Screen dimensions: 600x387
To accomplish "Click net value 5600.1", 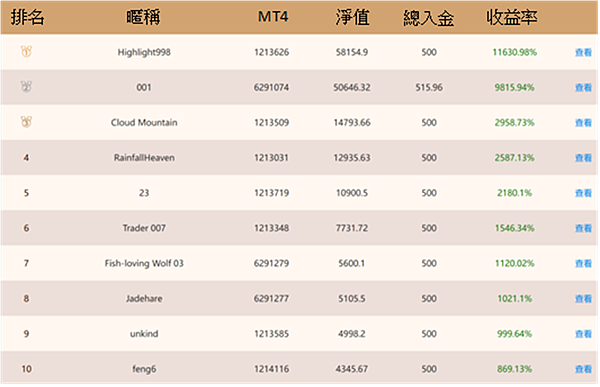I will point(352,263).
